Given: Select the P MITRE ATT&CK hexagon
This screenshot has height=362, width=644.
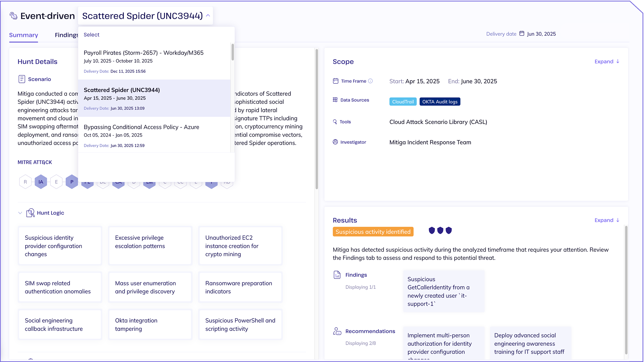Looking at the screenshot, I should click(x=72, y=182).
